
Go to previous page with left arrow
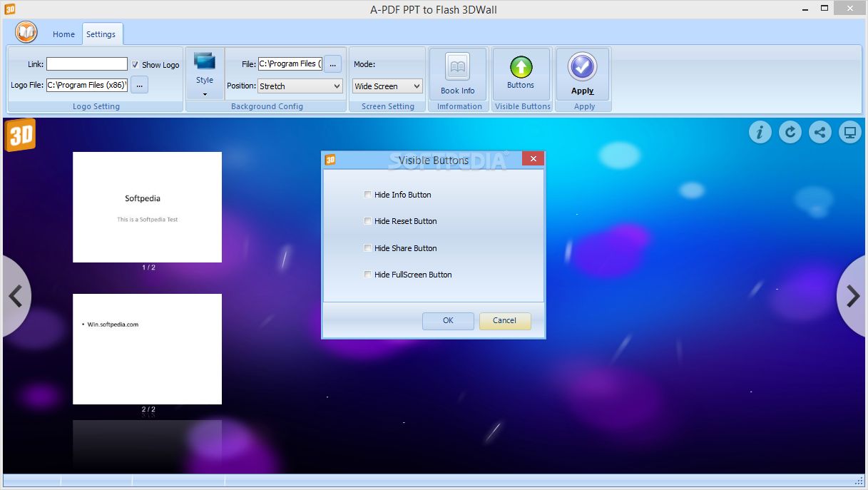point(15,296)
